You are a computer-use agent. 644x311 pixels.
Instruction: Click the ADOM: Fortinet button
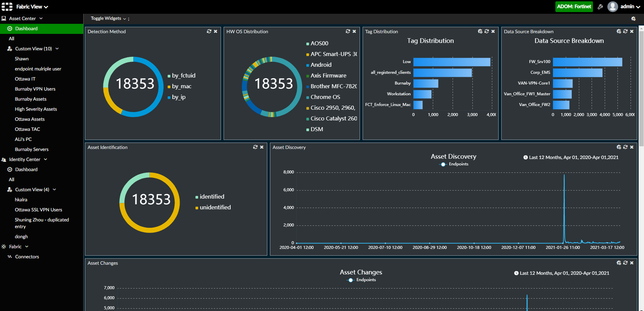pyautogui.click(x=574, y=7)
